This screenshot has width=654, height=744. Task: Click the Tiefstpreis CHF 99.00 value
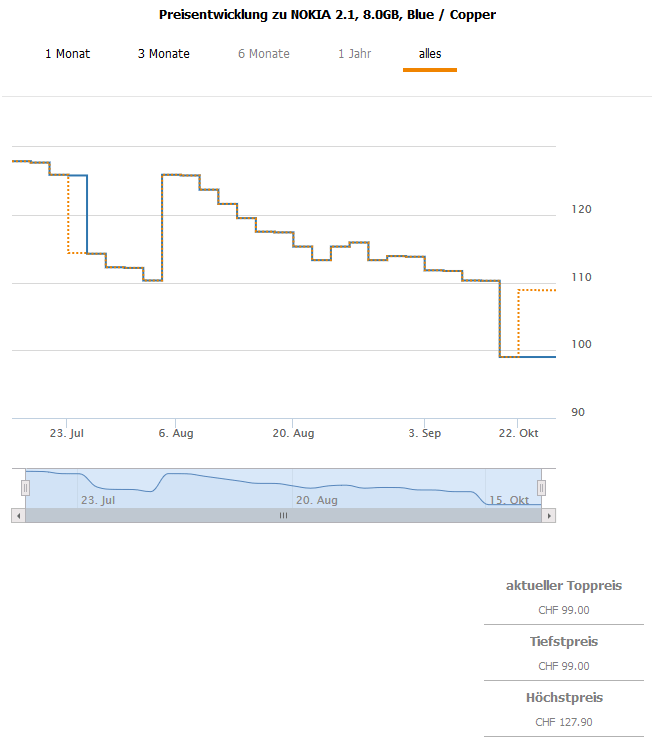pyautogui.click(x=564, y=666)
